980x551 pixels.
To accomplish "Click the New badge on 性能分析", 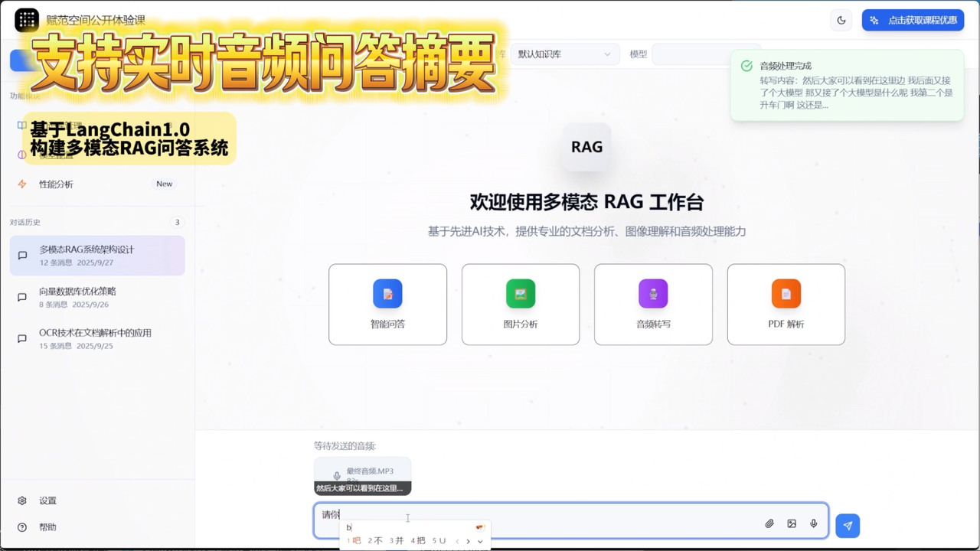I will 164,184.
